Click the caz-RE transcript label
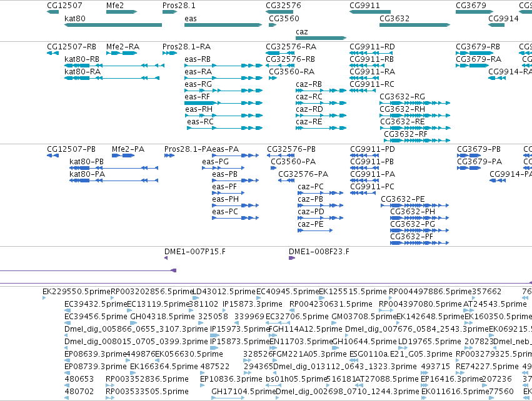 [x=309, y=122]
